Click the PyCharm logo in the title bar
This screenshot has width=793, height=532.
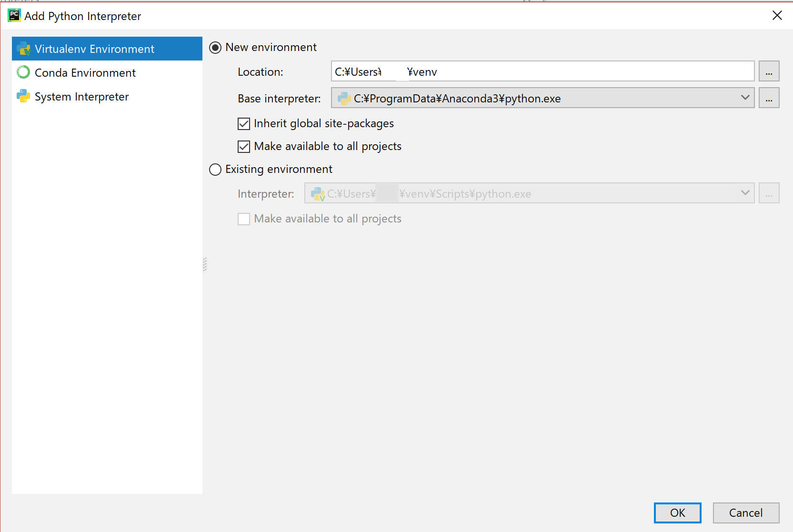(x=14, y=15)
